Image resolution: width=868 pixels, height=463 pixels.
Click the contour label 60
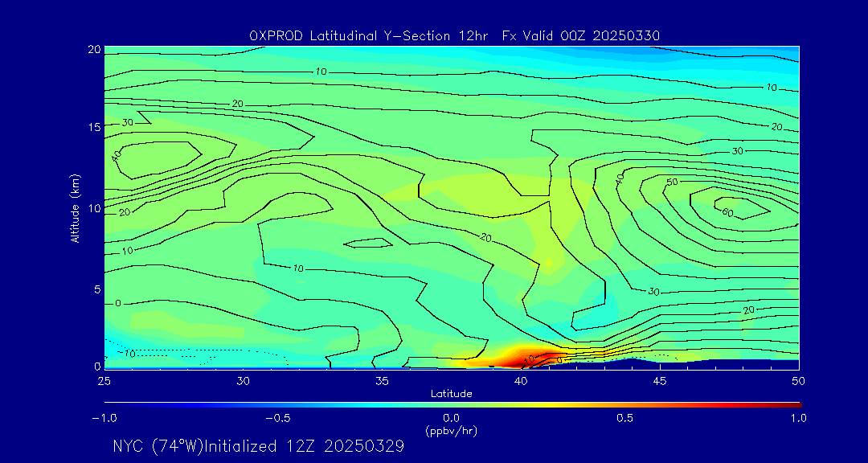tap(727, 213)
